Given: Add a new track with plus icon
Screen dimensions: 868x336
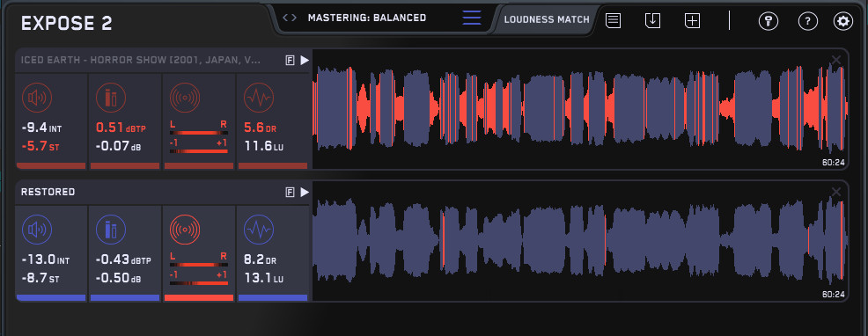Looking at the screenshot, I should point(693,21).
